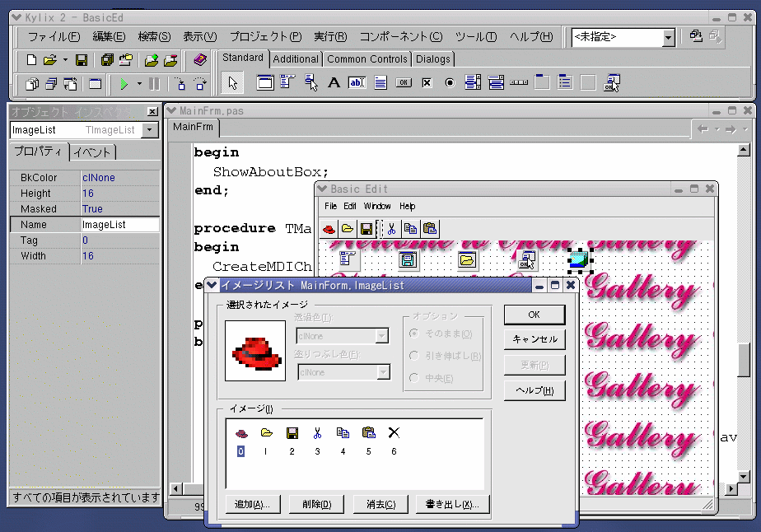
Task: Click the Trace Into debug icon
Action: pyautogui.click(x=180, y=84)
